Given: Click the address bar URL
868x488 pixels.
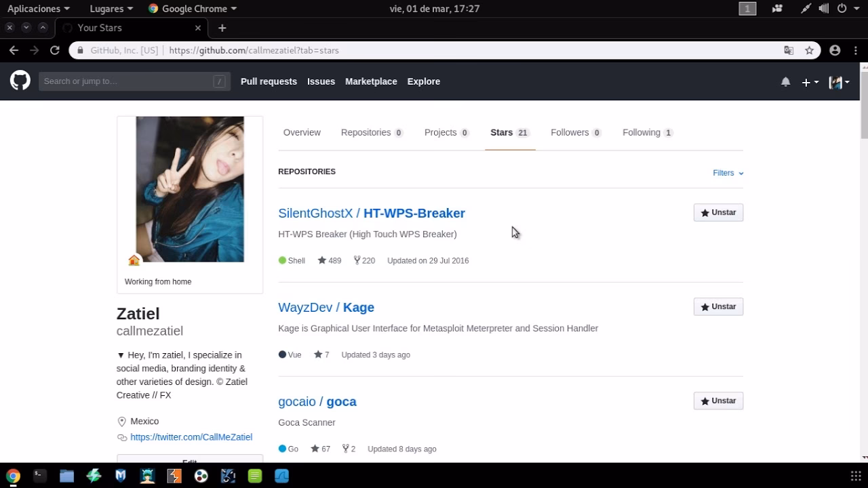Looking at the screenshot, I should tap(254, 50).
